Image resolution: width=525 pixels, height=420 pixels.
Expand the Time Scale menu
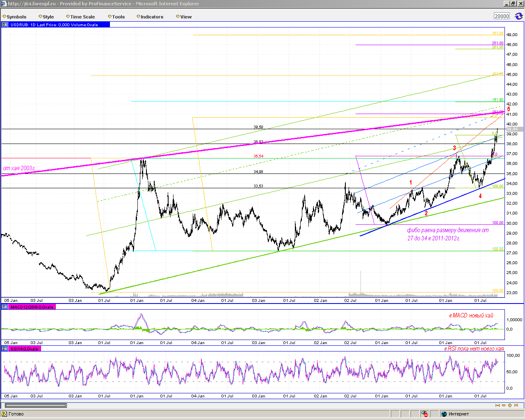80,17
